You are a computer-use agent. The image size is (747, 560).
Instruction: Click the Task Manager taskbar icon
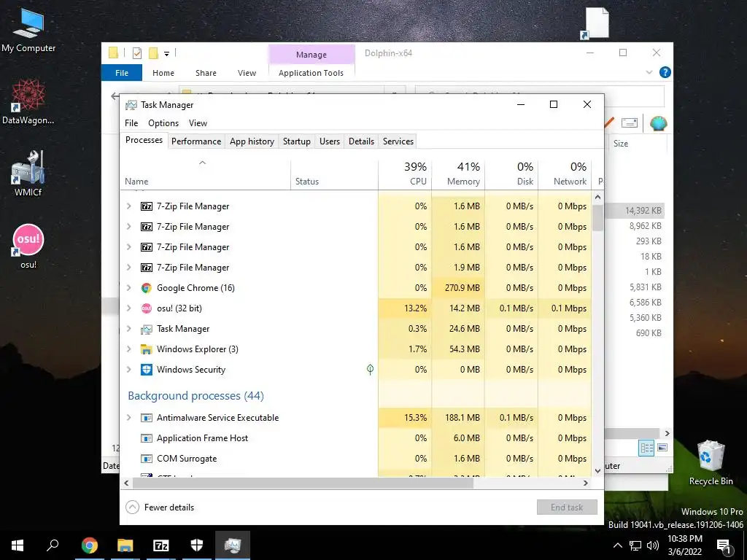[x=233, y=545]
